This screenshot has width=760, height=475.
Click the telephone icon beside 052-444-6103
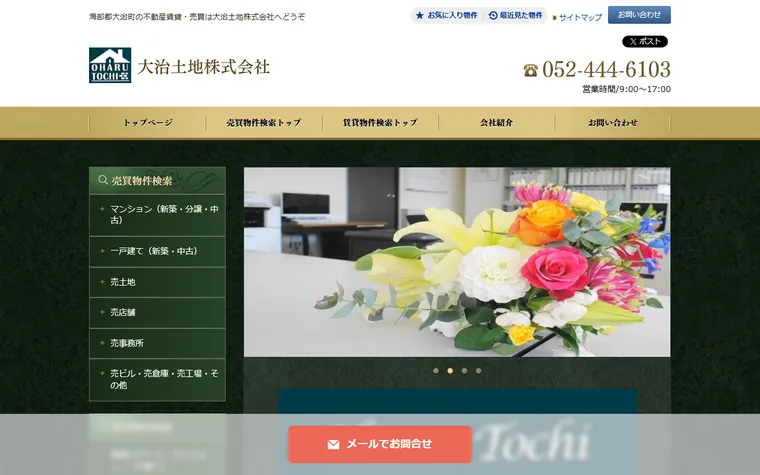(531, 70)
